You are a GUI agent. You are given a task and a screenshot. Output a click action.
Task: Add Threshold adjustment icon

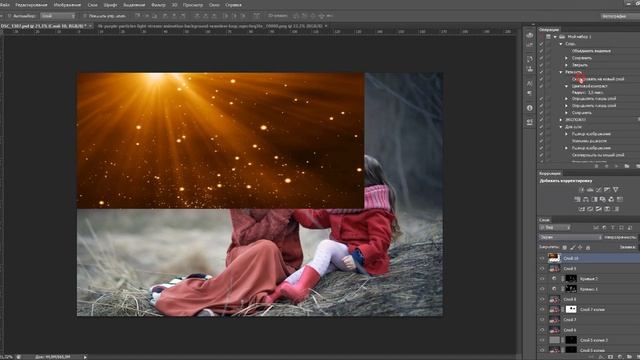(x=598, y=209)
